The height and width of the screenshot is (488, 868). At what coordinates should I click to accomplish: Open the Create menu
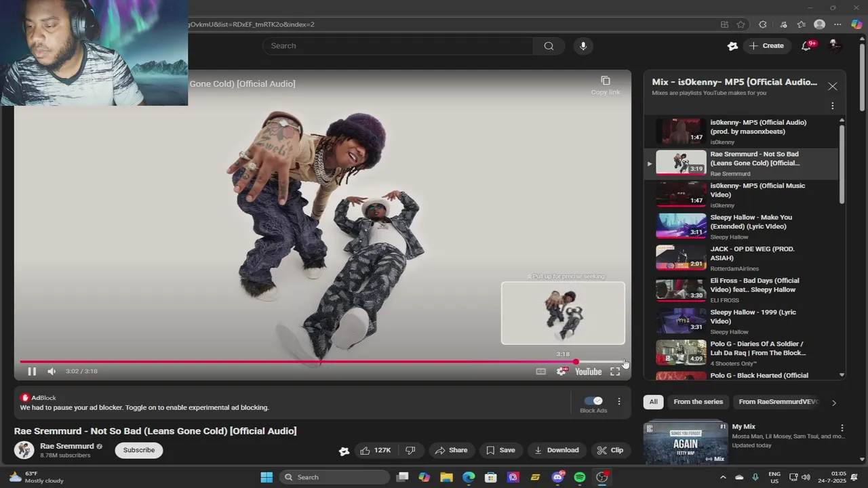click(x=766, y=46)
